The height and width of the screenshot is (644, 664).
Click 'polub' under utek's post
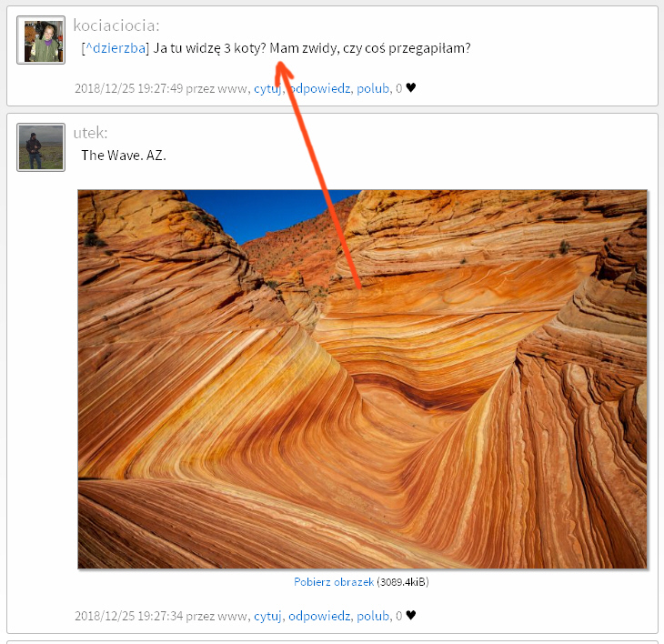point(373,616)
